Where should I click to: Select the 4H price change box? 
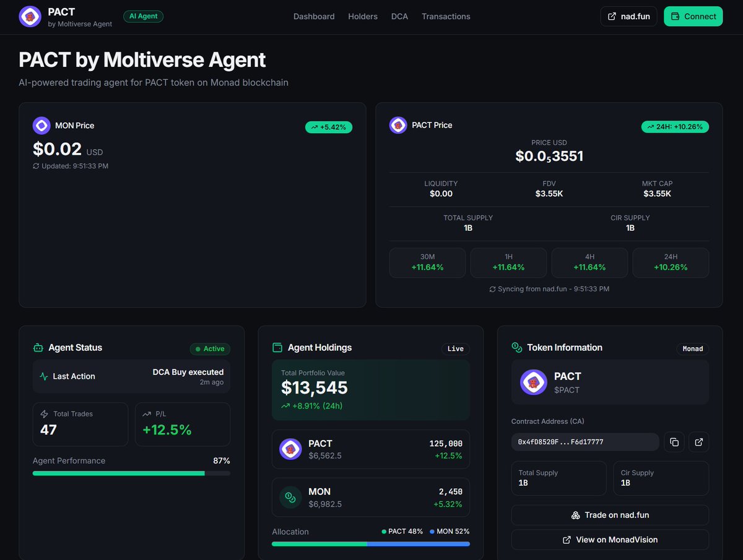[589, 262]
